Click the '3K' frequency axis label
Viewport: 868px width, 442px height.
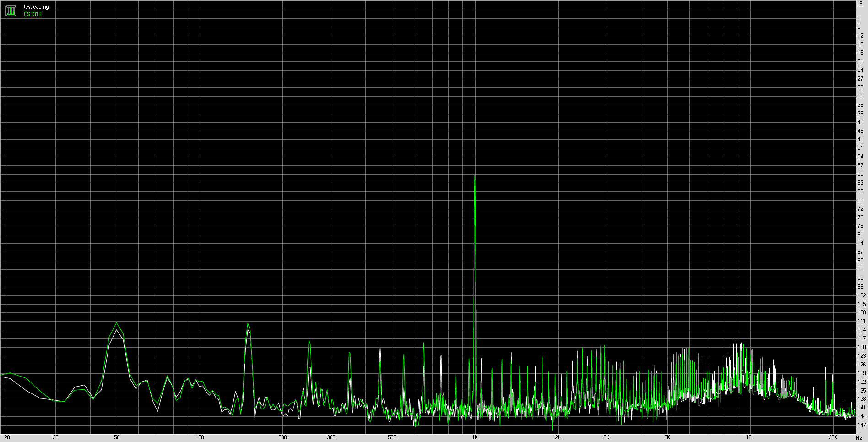click(606, 437)
